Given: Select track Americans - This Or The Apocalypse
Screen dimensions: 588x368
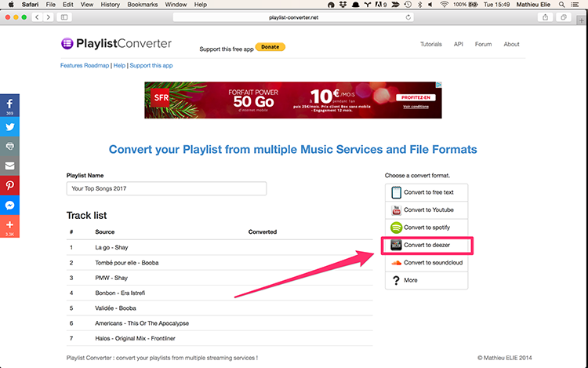Looking at the screenshot, I should click(220, 323).
